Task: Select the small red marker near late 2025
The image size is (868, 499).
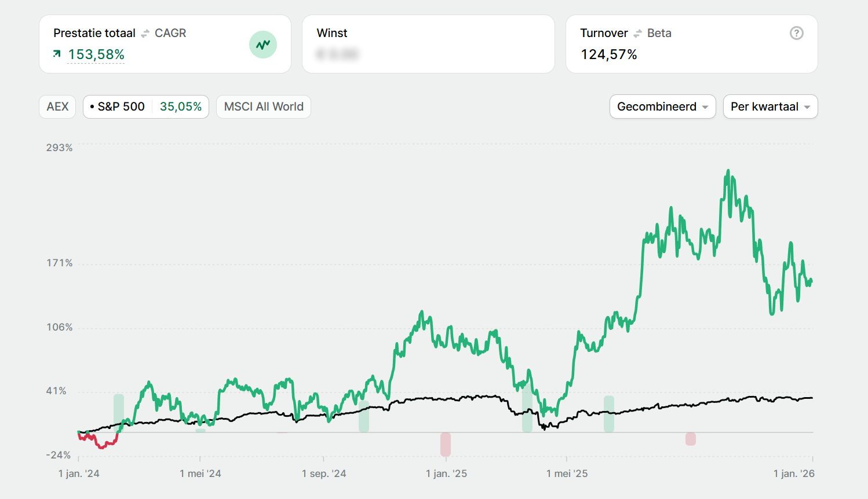Action: click(690, 439)
